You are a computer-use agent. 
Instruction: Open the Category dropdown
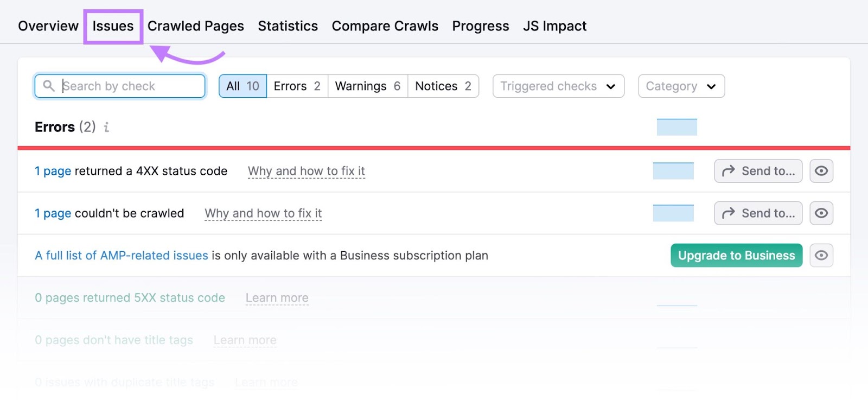coord(681,86)
